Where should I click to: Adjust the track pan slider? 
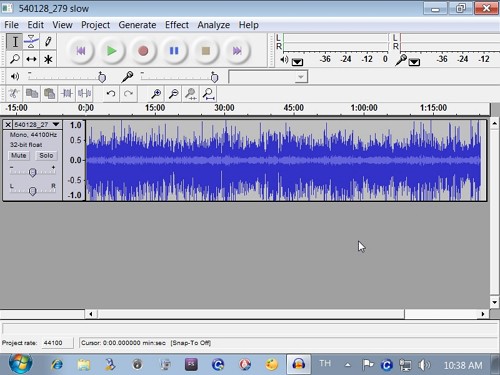[32, 191]
